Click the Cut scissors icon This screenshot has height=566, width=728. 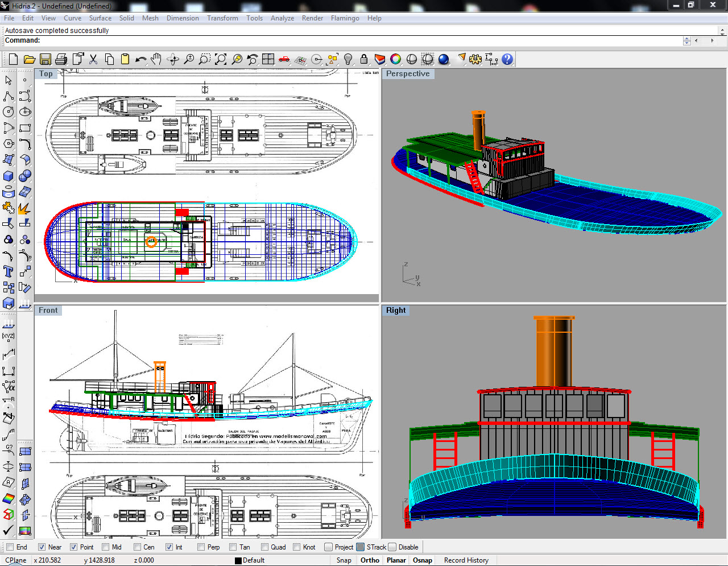tap(93, 59)
